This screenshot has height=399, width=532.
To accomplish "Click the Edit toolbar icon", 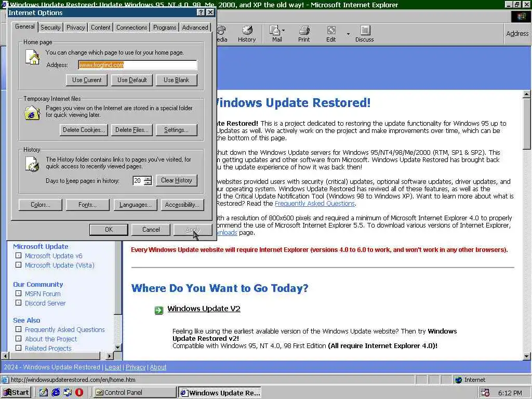I will [331, 34].
